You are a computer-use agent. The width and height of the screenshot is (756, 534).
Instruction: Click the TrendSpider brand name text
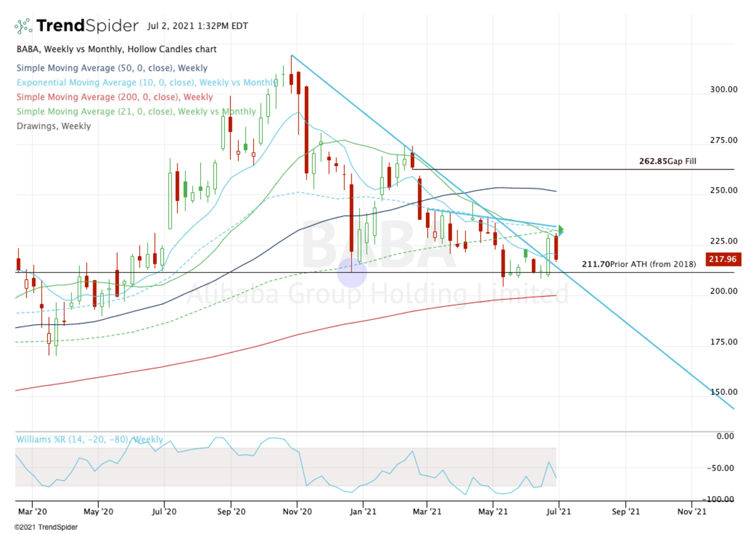click(x=87, y=26)
